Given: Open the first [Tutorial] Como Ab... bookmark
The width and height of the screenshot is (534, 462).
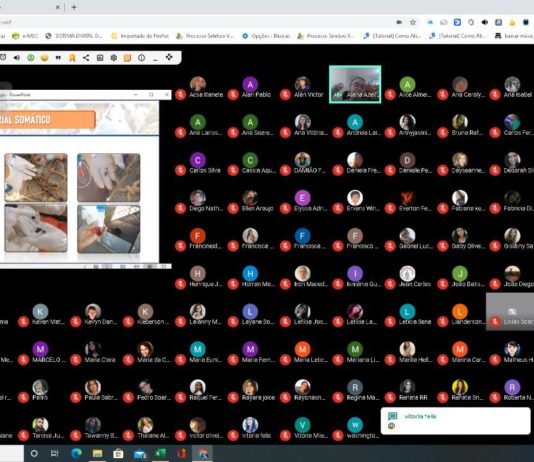Looking at the screenshot, I should pos(392,36).
